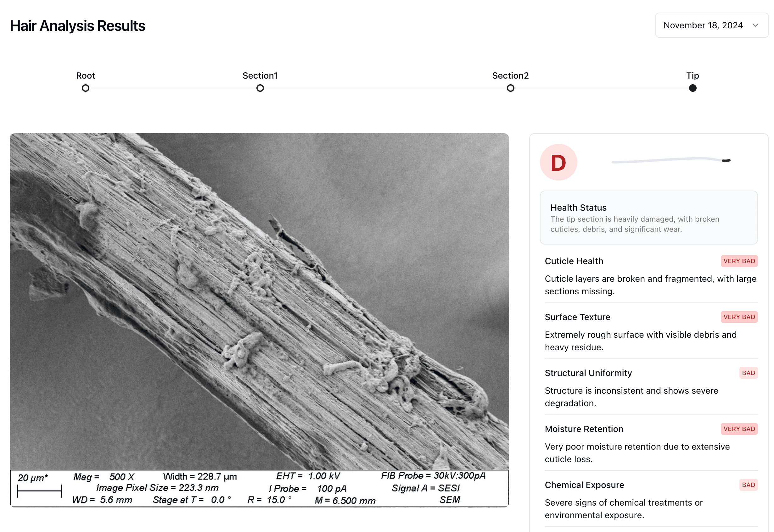Click the hair strand position illustration
Viewport: 774px width, 532px height.
click(x=670, y=160)
